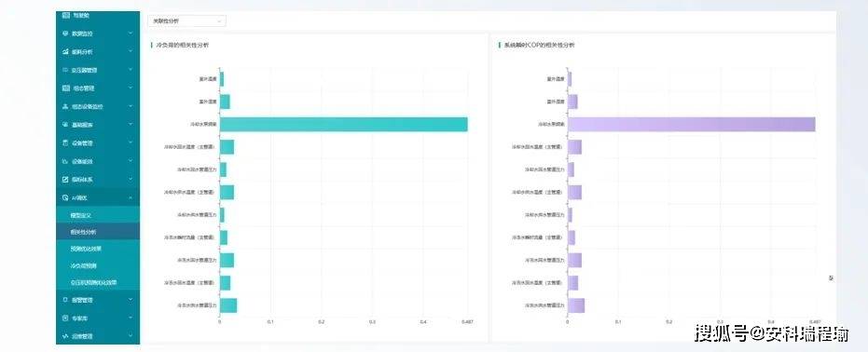Image resolution: width=868 pixels, height=352 pixels.
Task: Expand the 报警管理 menu chevron
Action: tap(131, 300)
